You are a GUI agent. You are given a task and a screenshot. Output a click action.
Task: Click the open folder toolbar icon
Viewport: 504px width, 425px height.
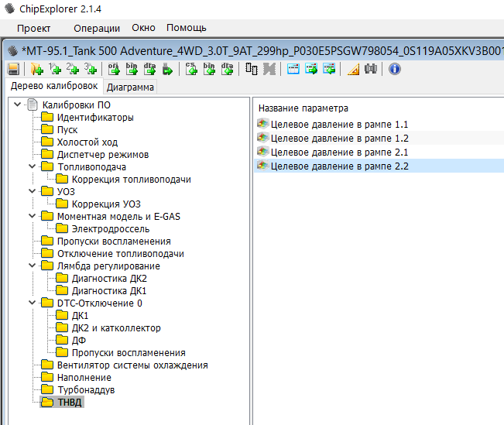click(36, 69)
